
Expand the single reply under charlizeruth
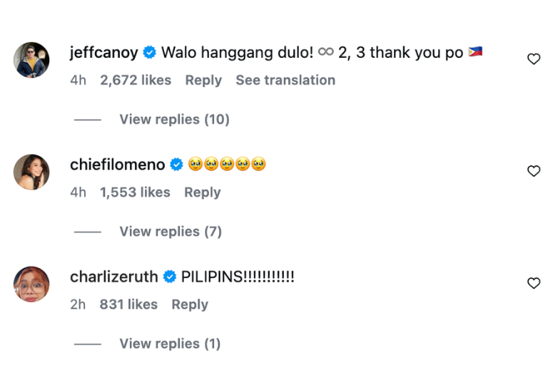[x=170, y=344]
